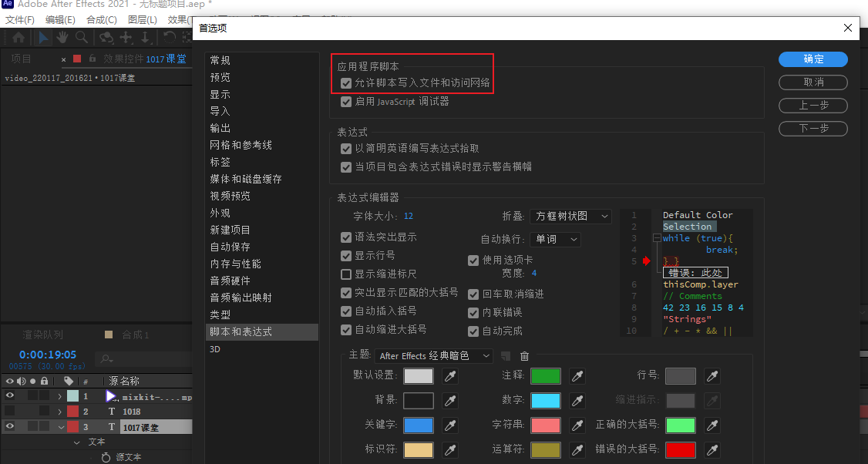The height and width of the screenshot is (464, 868).
Task: Select the Hand tool
Action: (62, 38)
